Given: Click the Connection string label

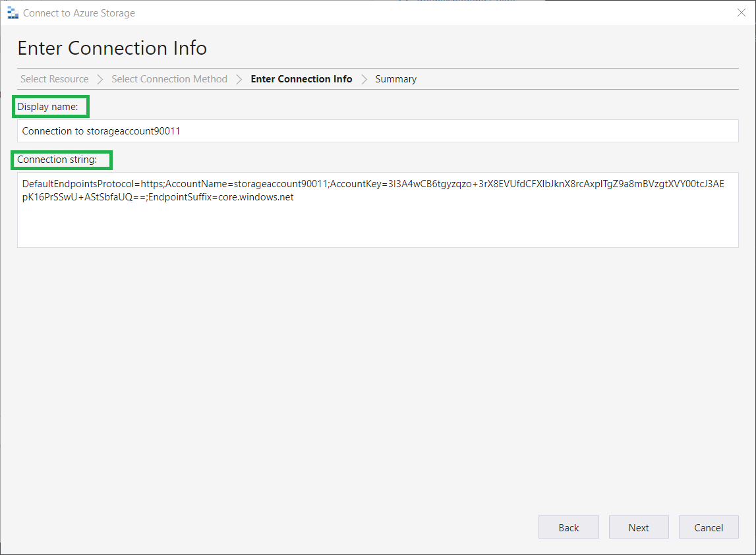Looking at the screenshot, I should tap(57, 160).
